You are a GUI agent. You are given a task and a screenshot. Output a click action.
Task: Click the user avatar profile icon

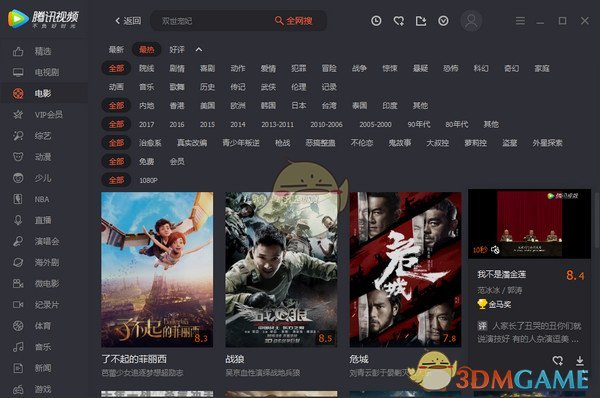(x=471, y=21)
